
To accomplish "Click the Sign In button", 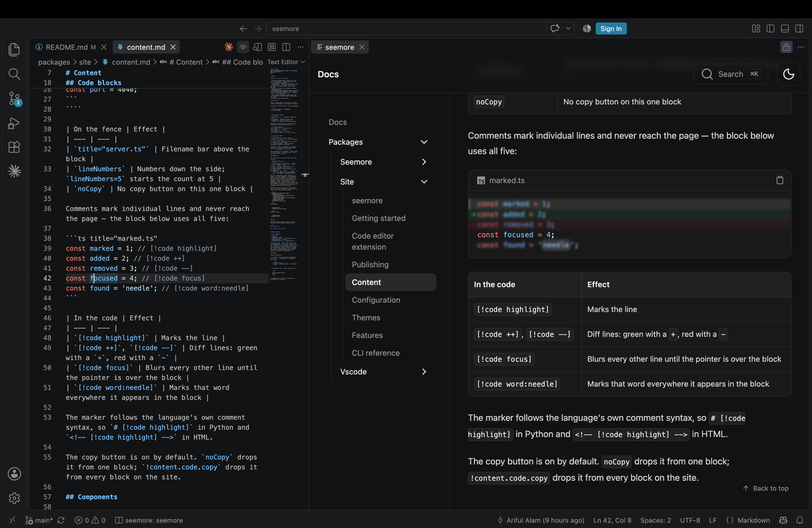I will tap(611, 28).
